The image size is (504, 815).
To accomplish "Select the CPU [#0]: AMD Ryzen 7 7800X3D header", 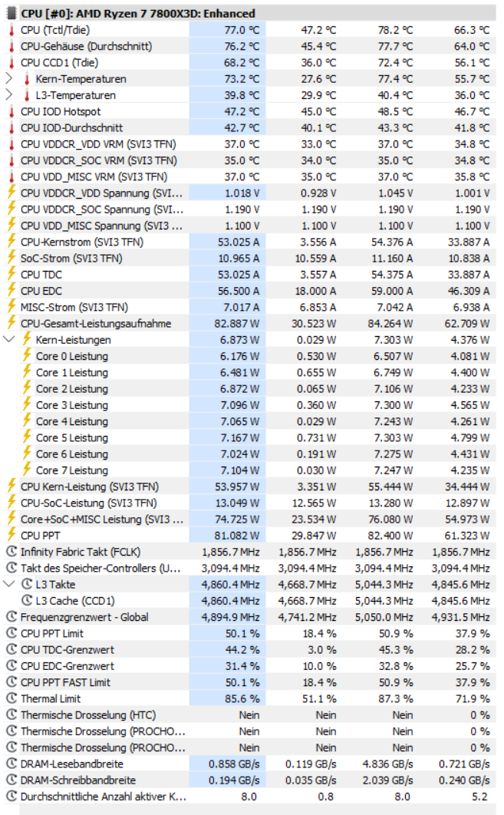I will [250, 13].
